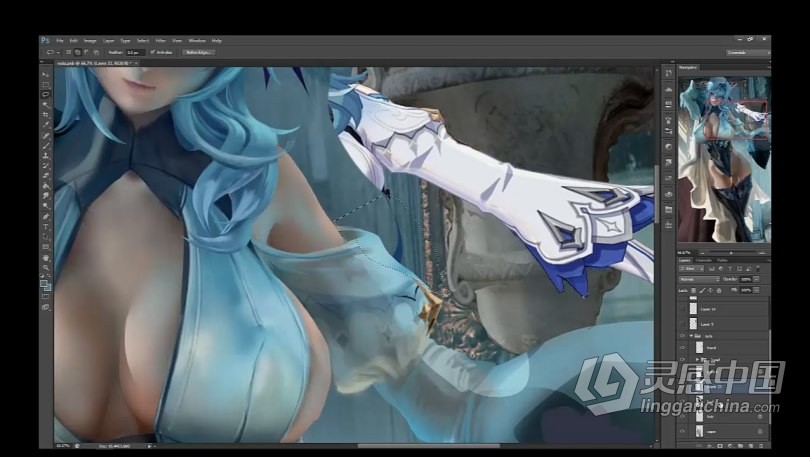Select the Rectangular Marquee tool

click(x=45, y=85)
